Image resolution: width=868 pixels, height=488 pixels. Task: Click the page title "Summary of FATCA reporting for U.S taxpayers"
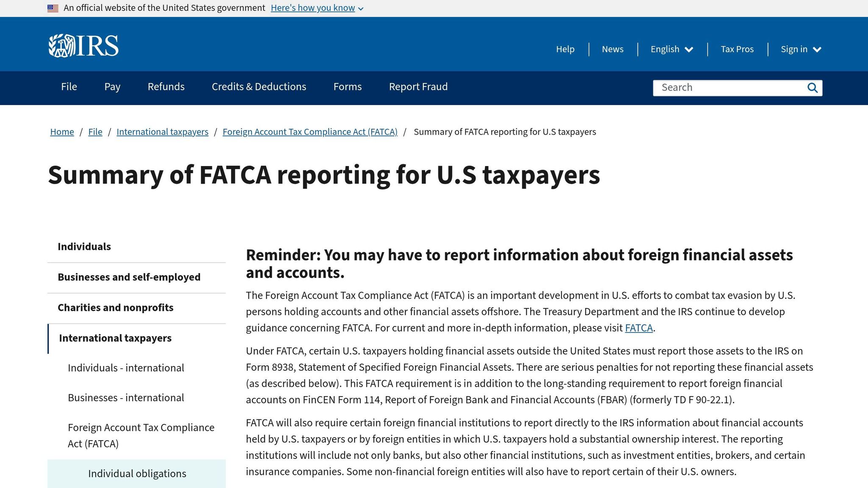coord(324,175)
